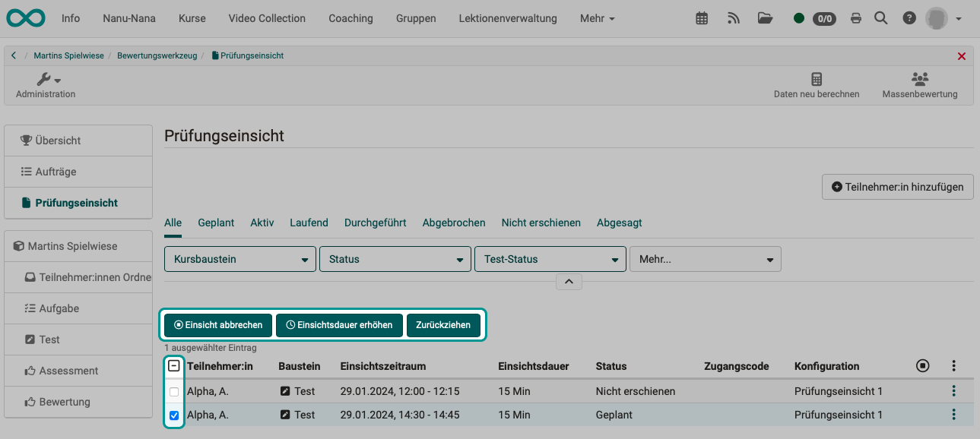The image size is (980, 439).
Task: Click Teilnehmer:in hinzufügen
Action: pyautogui.click(x=897, y=186)
